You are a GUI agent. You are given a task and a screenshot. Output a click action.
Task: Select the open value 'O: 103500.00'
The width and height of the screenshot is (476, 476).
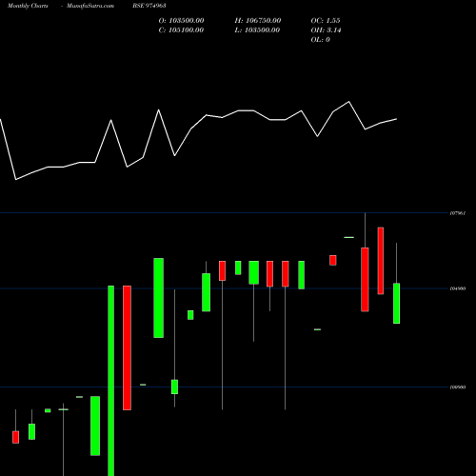[181, 21]
